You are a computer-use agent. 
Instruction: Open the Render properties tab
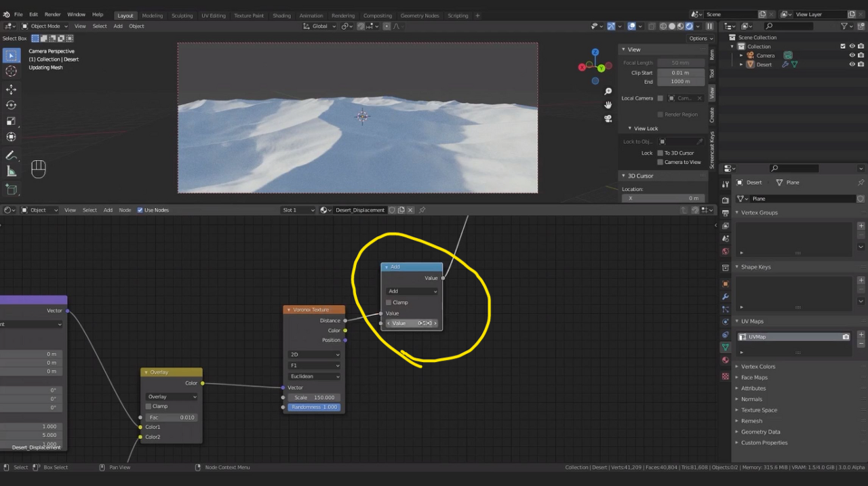[726, 200]
